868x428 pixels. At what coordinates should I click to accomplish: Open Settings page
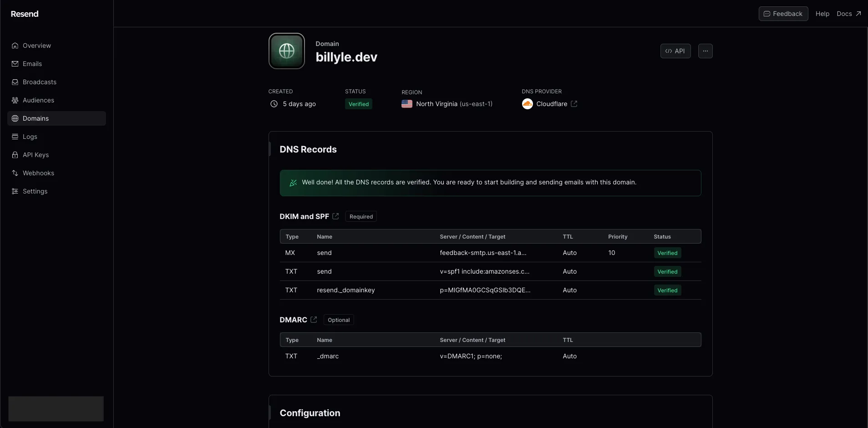tap(56, 191)
